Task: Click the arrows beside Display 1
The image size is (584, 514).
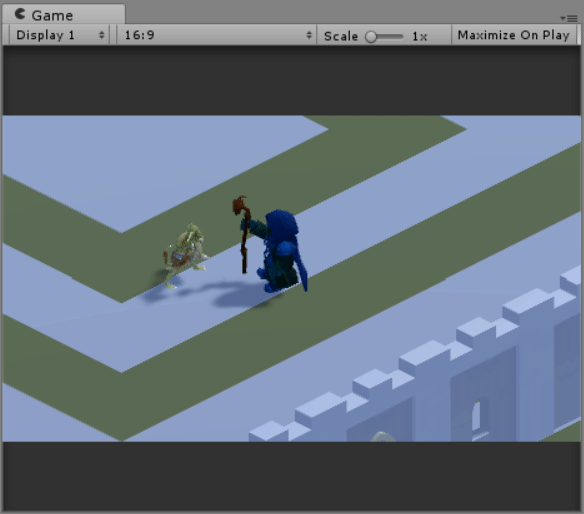Action: 101,35
